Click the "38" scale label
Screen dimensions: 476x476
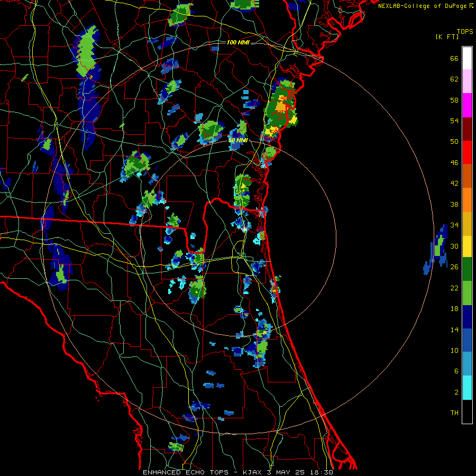coord(454,205)
